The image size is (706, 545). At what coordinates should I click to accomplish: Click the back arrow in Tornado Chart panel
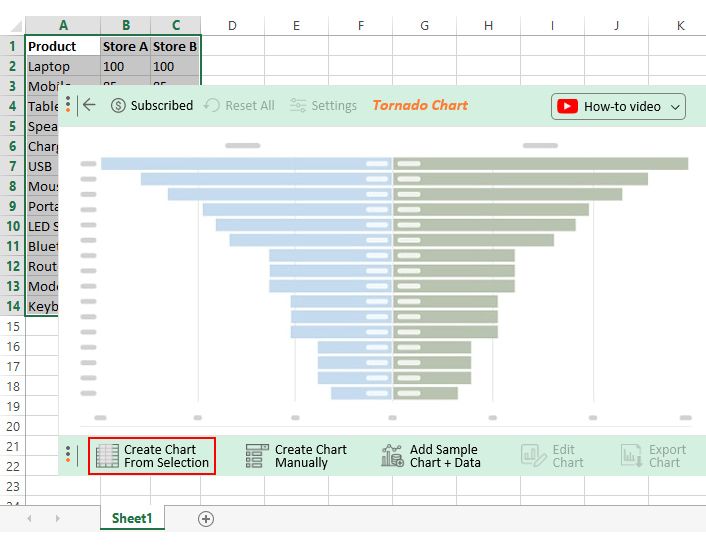pyautogui.click(x=90, y=105)
